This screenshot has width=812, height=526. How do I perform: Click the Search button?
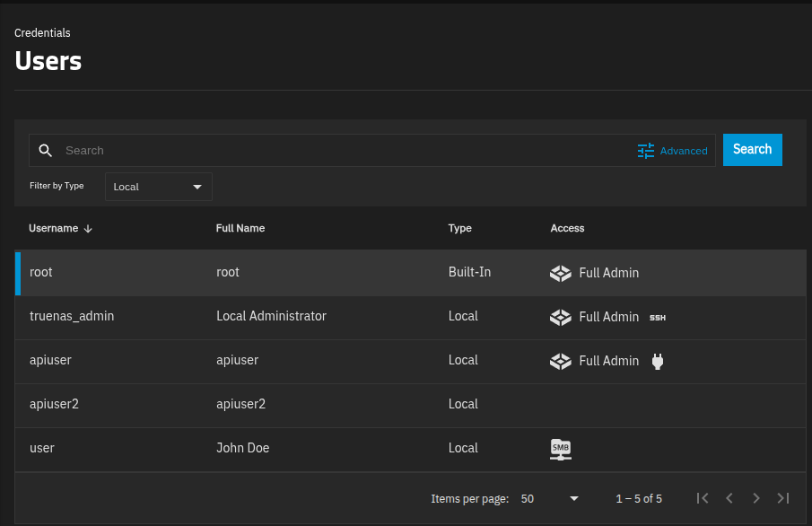[752, 150]
